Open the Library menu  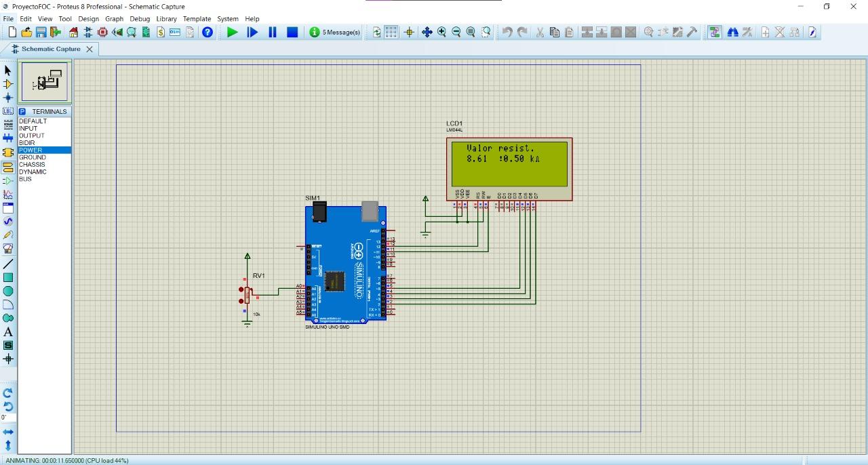click(x=166, y=19)
